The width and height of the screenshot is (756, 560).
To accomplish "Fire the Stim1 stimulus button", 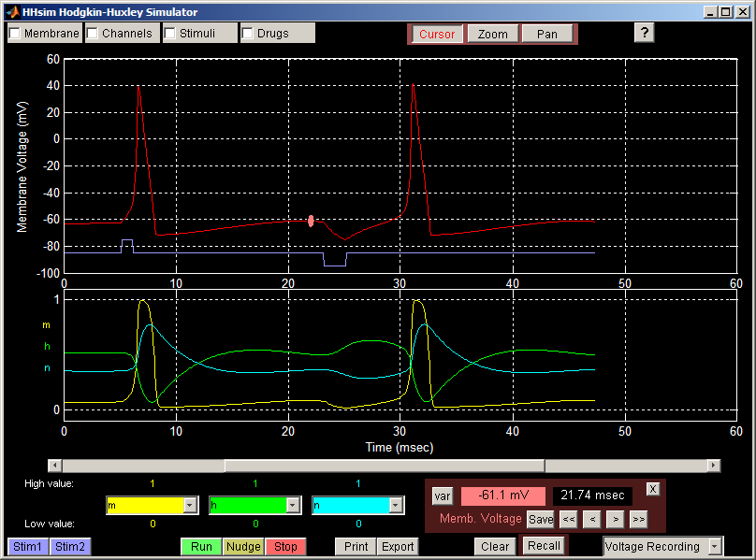I will 27,547.
